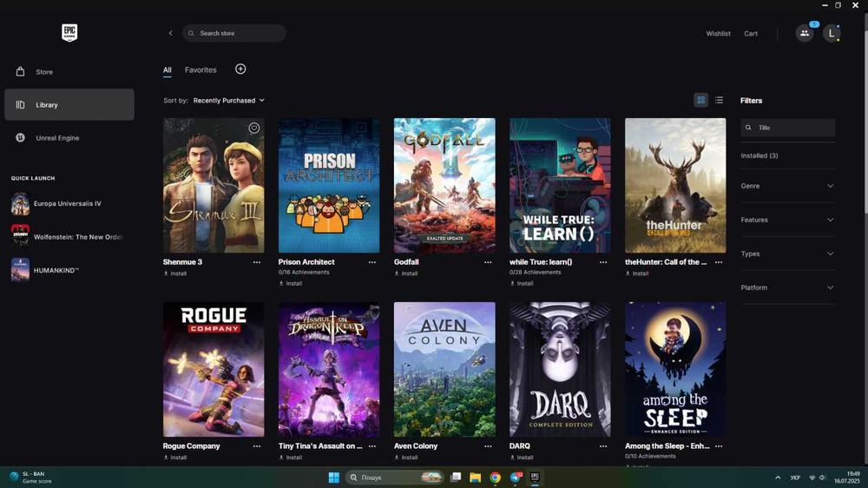This screenshot has height=488, width=868.
Task: Install Prison Architect
Action: click(291, 284)
